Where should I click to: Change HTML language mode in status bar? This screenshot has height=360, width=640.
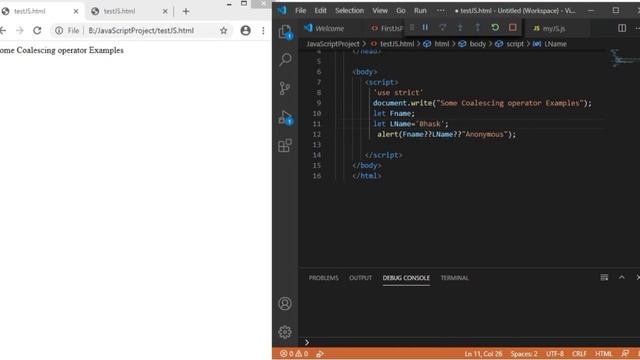604,353
